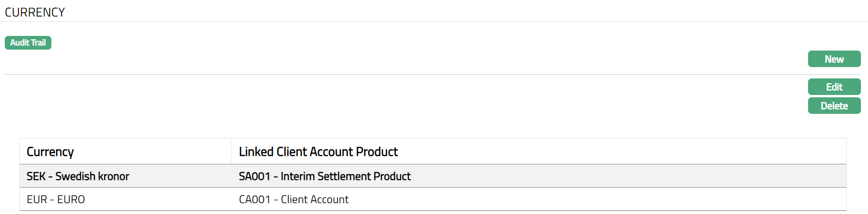Select the Interim Settlement Product cell
868x214 pixels.
(325, 176)
